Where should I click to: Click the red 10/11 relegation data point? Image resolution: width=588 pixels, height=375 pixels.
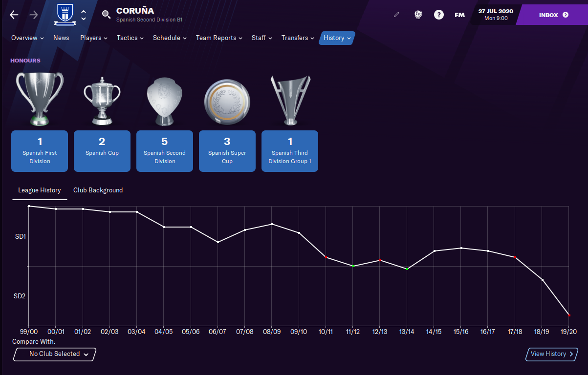tap(326, 257)
